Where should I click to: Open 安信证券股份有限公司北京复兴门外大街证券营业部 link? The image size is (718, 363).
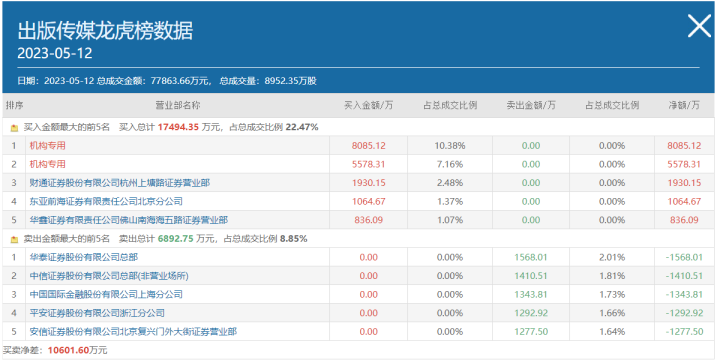pos(133,331)
